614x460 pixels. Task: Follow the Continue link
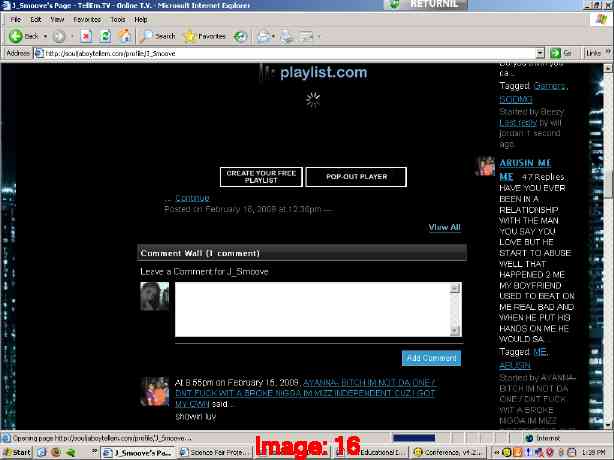click(x=192, y=198)
